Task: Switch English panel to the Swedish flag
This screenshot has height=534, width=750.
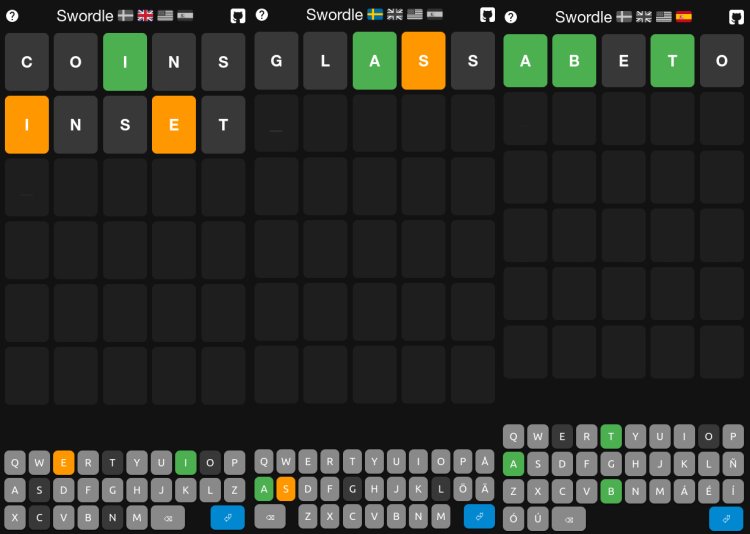Action: [x=126, y=16]
